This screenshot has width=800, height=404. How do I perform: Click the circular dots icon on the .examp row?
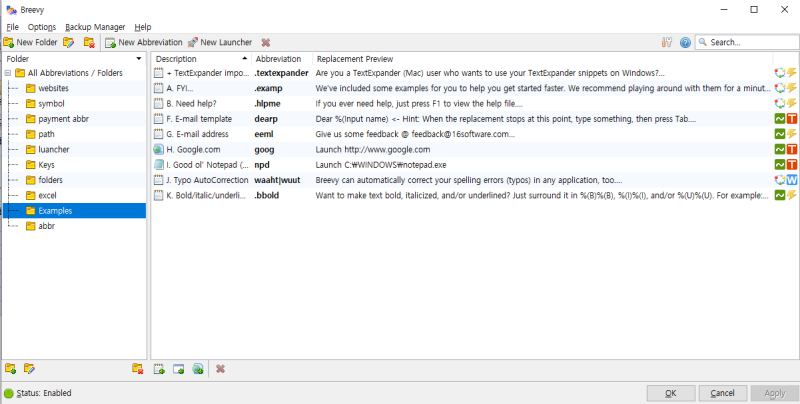tap(780, 88)
